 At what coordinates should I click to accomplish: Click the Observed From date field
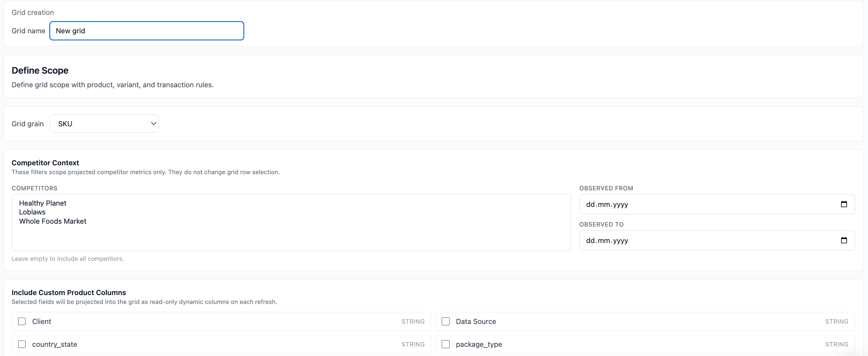point(717,204)
